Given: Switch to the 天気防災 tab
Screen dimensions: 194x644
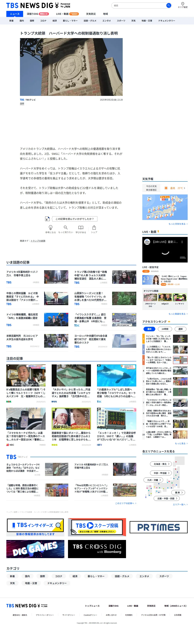Looking at the screenshot, I should (91, 14).
